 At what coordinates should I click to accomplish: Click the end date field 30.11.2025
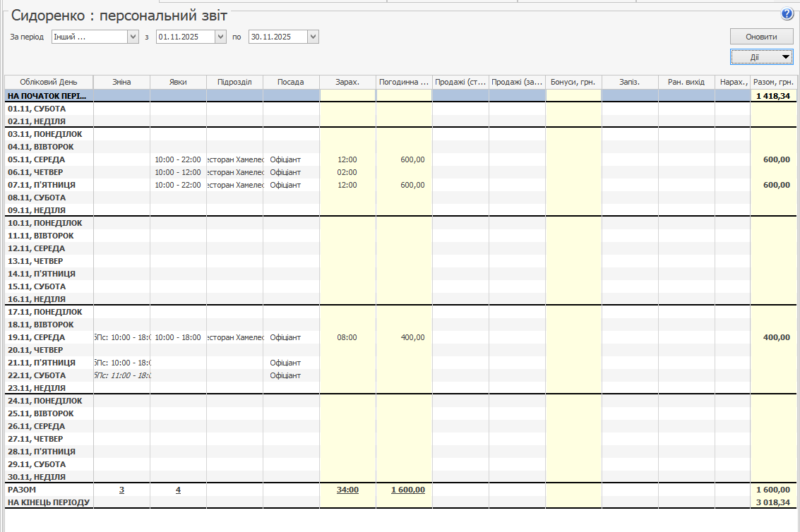277,37
